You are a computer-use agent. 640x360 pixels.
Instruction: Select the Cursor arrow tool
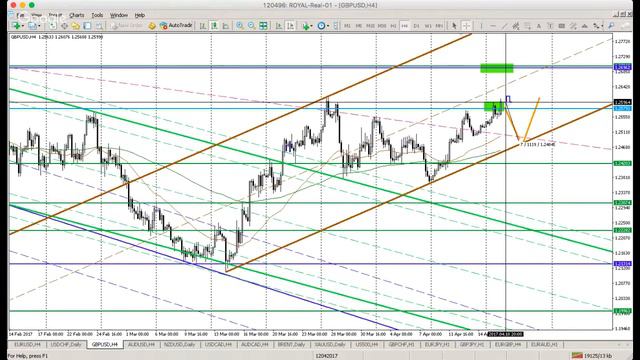pyautogui.click(x=454, y=26)
